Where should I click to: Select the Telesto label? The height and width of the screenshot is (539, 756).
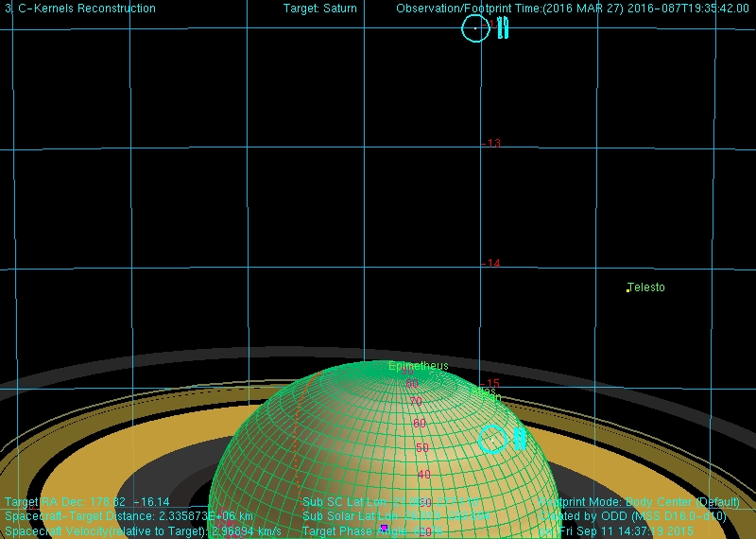coord(647,287)
